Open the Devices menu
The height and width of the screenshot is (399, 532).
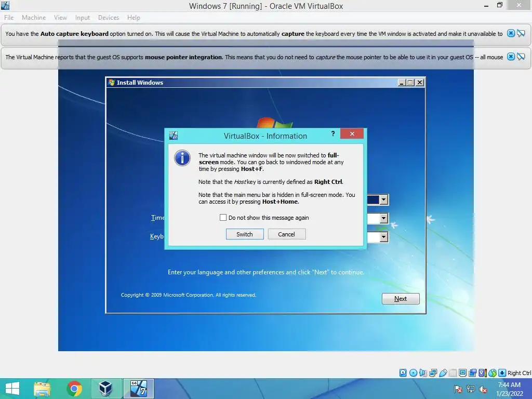(109, 18)
